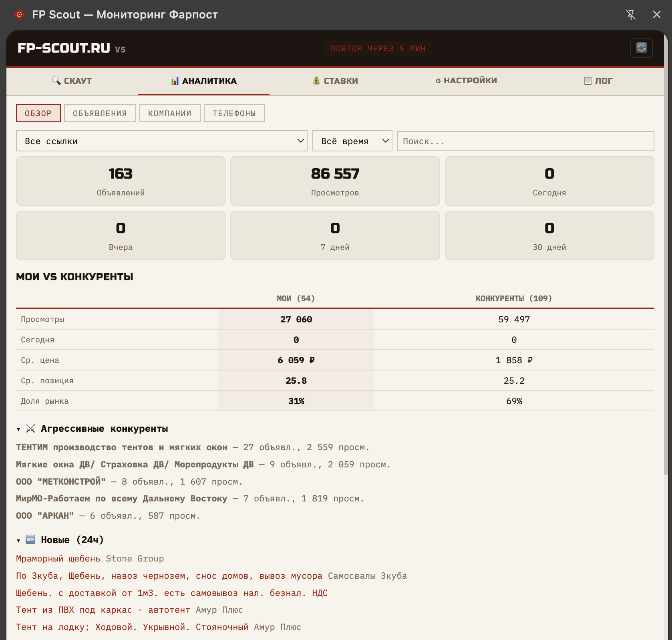Switch to the Лог tab
The image size is (672, 640).
(x=598, y=81)
